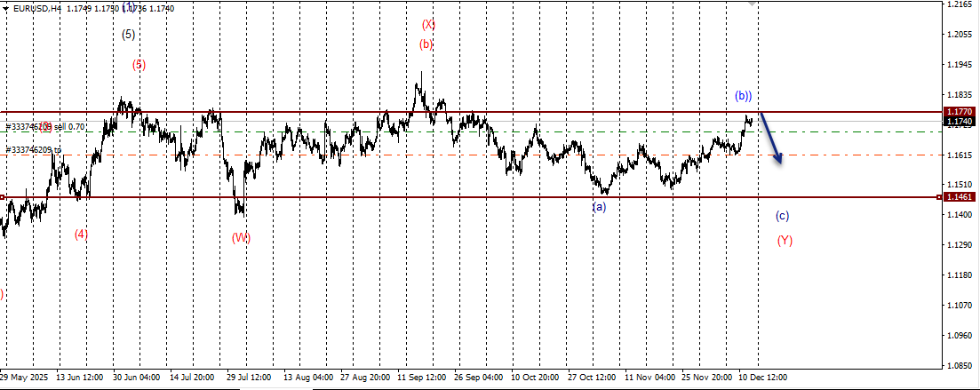Click 1.1290 on the price scale

tap(960, 245)
